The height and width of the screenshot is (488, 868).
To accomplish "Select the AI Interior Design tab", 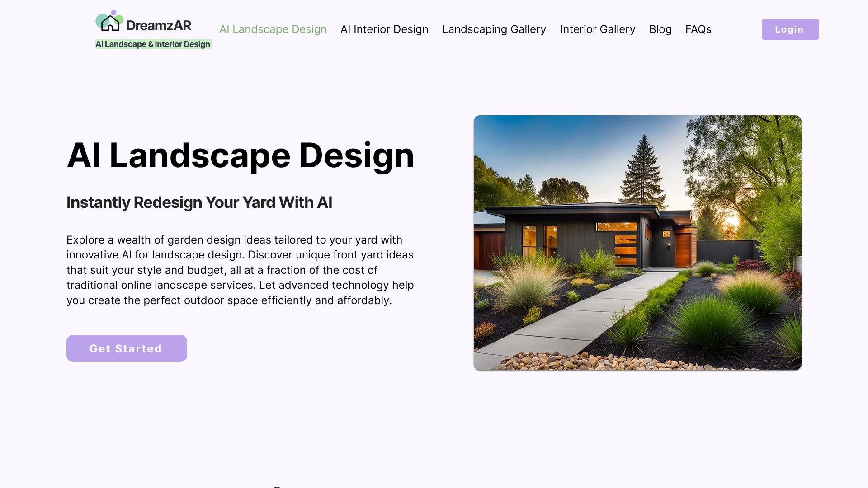I will tap(384, 29).
